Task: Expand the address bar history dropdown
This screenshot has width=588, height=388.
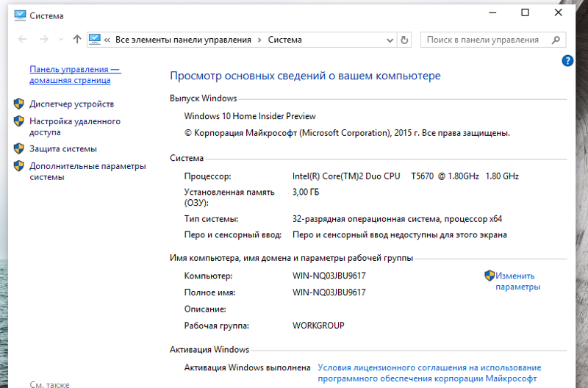Action: tap(390, 40)
